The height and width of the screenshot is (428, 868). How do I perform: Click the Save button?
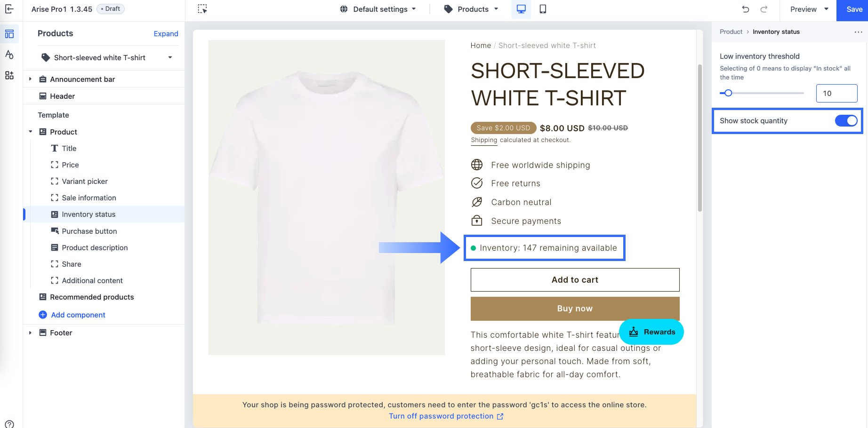coord(854,9)
